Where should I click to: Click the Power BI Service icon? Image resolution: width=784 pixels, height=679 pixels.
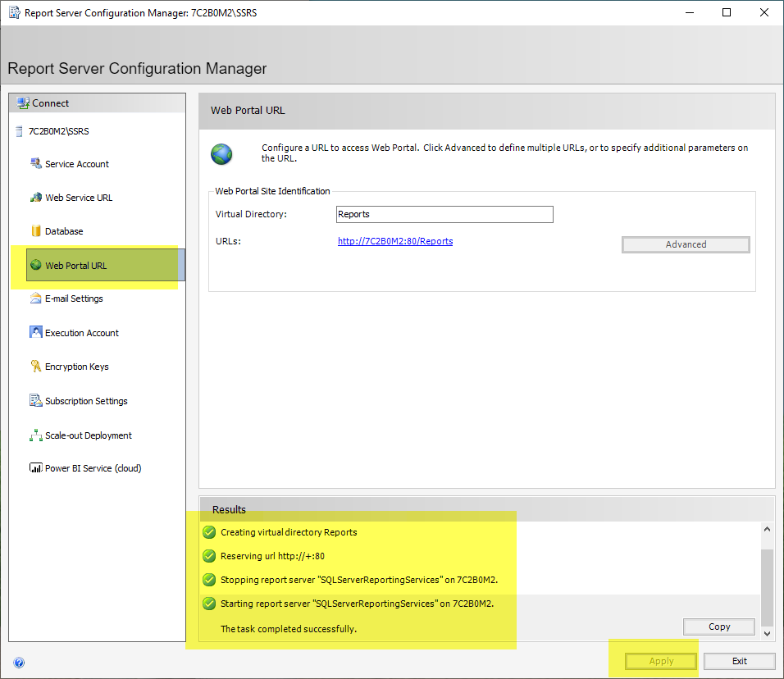pyautogui.click(x=35, y=468)
